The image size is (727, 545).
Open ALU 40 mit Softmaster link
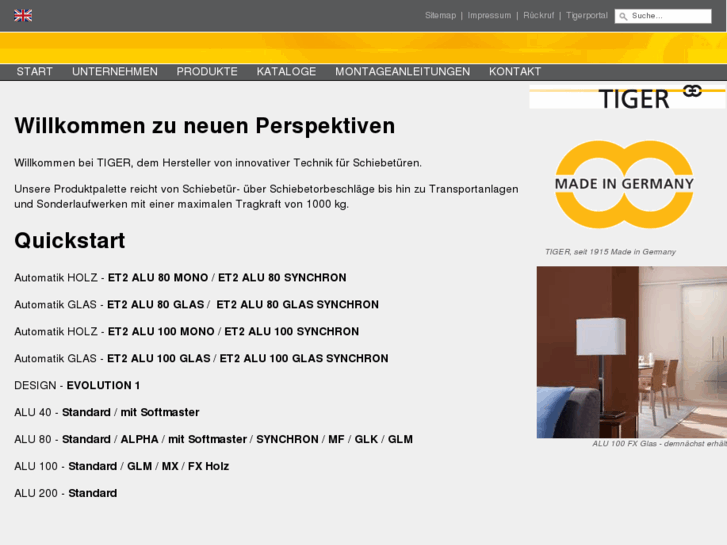click(160, 412)
